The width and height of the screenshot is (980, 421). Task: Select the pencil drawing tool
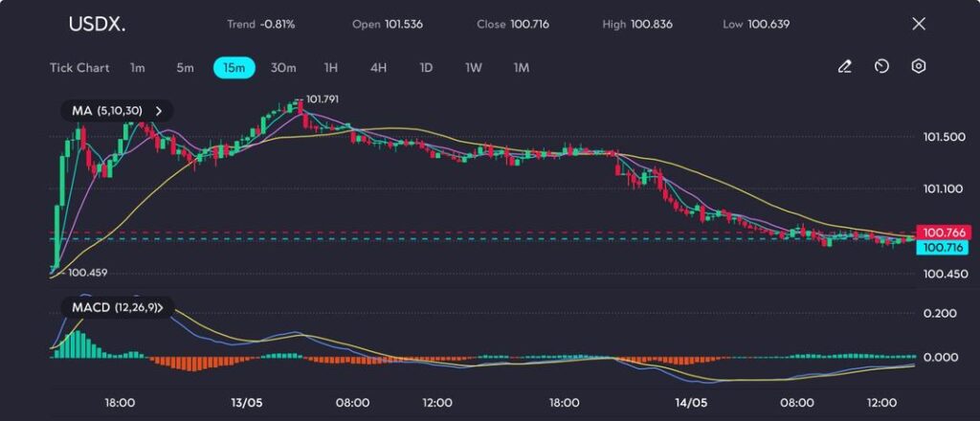click(844, 67)
